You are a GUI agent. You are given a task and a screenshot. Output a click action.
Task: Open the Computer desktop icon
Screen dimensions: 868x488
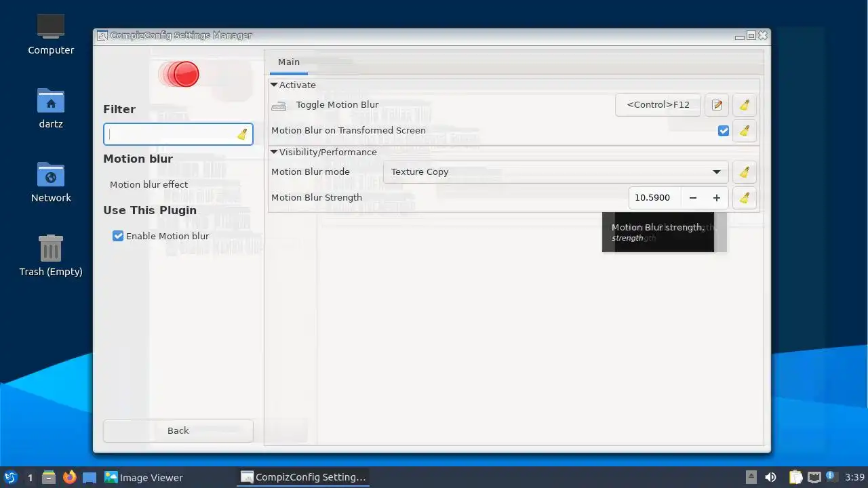coord(51,35)
